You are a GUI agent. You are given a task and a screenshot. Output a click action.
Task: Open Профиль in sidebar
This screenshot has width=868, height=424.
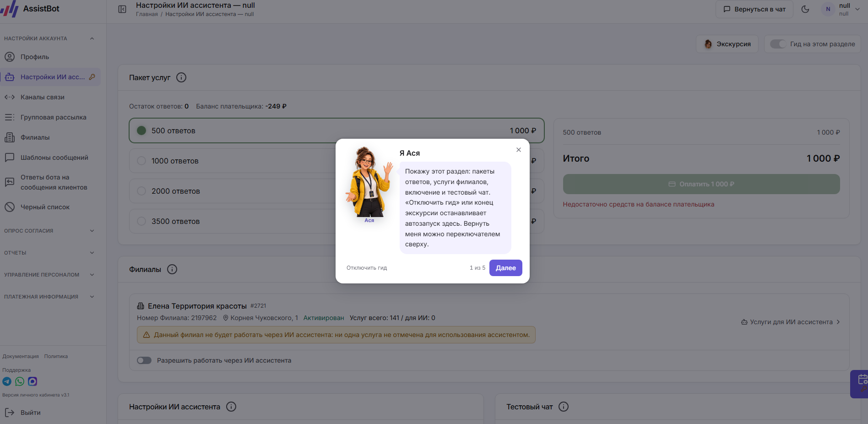point(50,57)
